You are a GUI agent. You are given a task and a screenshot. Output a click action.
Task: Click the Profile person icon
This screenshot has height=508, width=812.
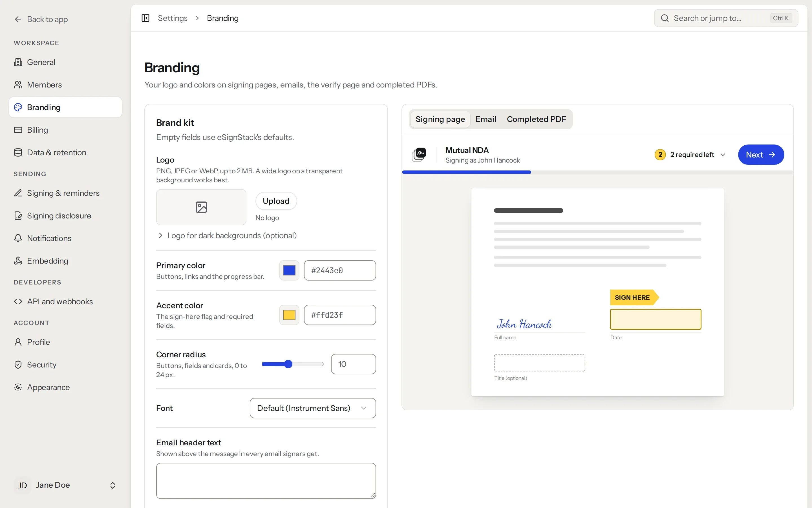pos(18,342)
